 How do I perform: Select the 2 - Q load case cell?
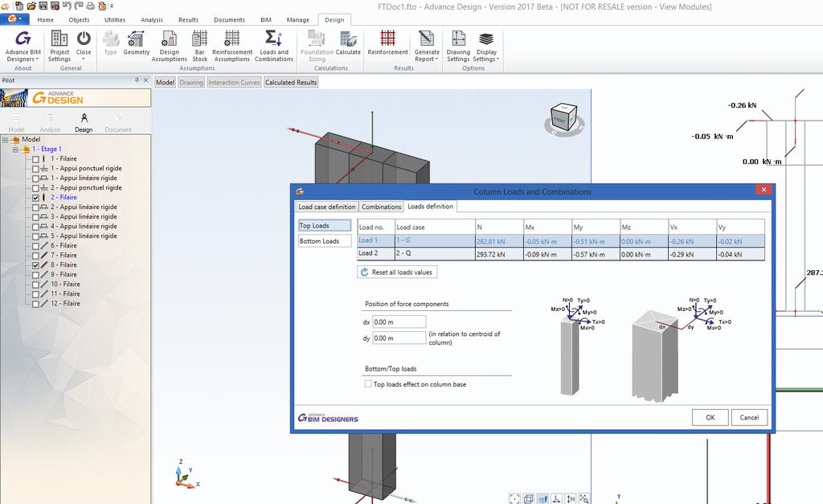click(x=435, y=253)
